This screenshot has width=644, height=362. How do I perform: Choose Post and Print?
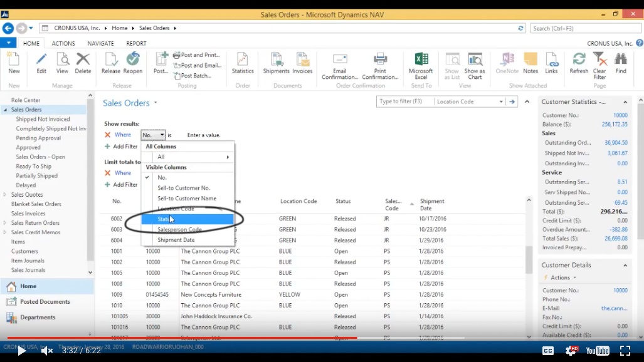(197, 55)
